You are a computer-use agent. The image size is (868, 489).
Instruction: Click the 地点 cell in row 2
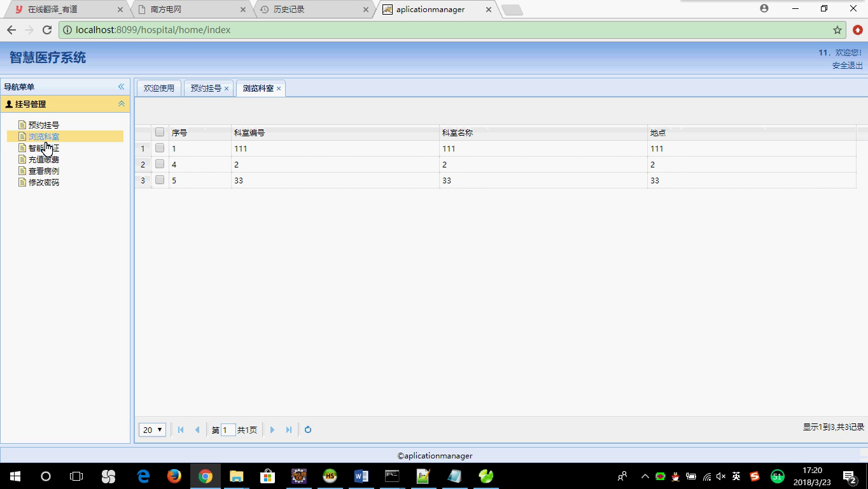click(752, 164)
